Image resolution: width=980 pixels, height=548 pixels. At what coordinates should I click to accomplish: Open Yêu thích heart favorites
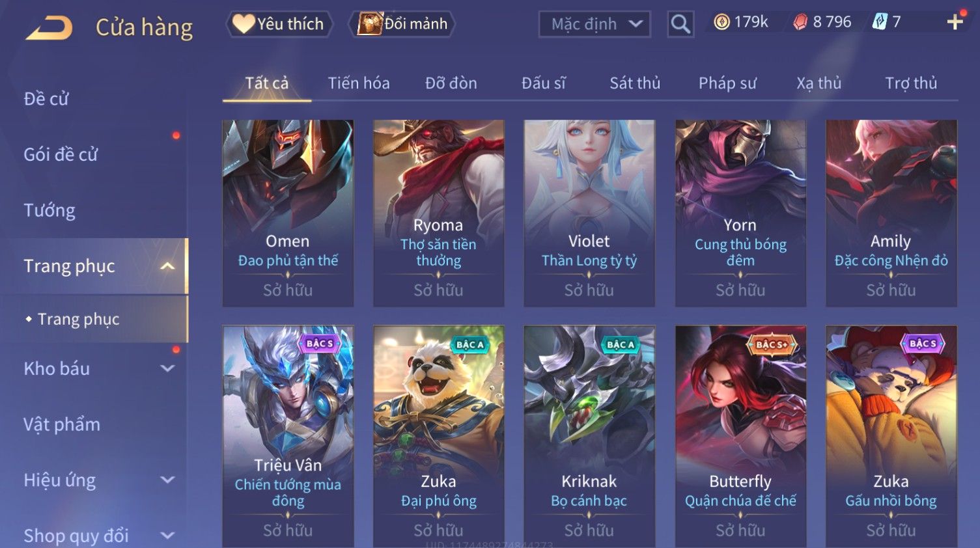pyautogui.click(x=279, y=24)
